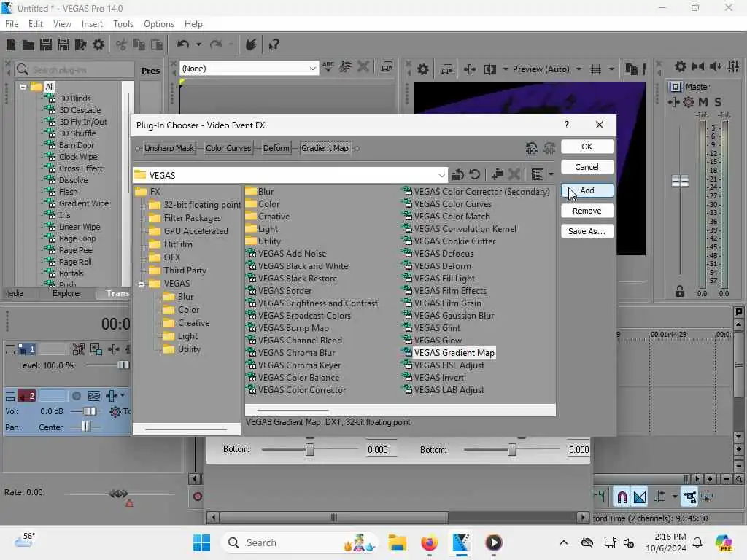Click the Search plug-ins field

(x=74, y=70)
